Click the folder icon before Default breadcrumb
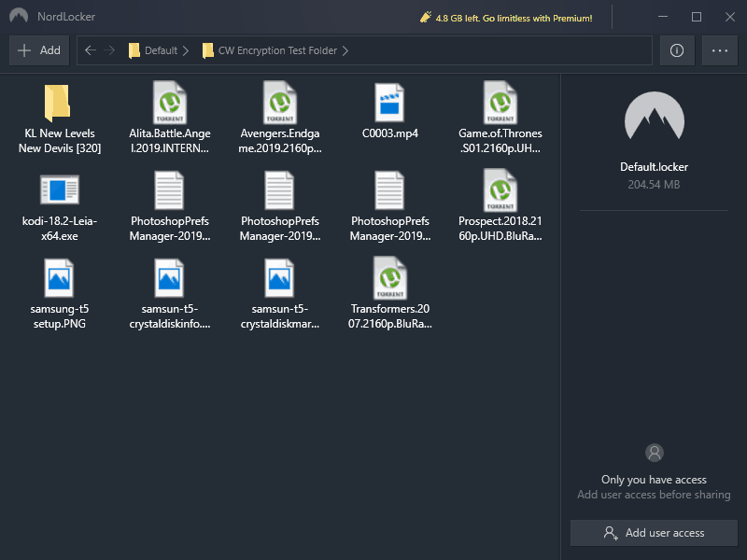747x560 pixels. 134,50
